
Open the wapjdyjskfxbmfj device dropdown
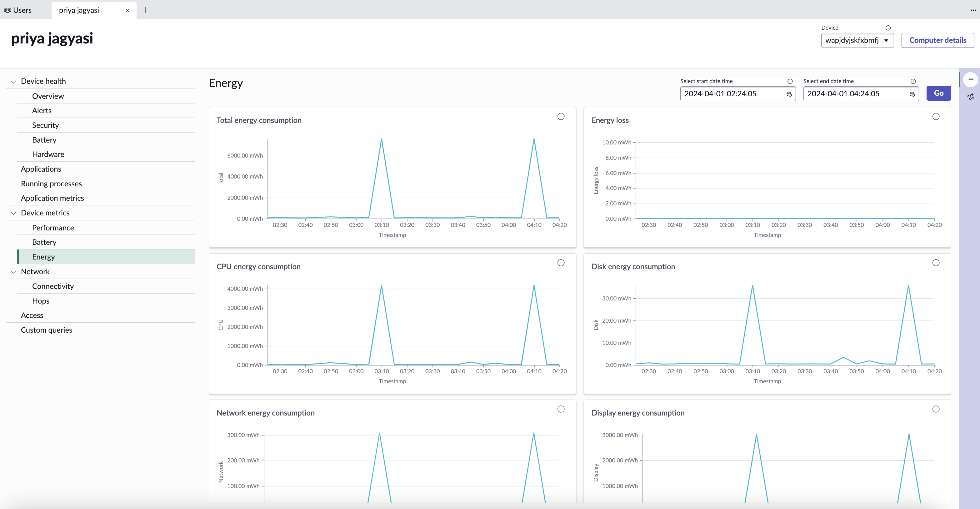(857, 40)
